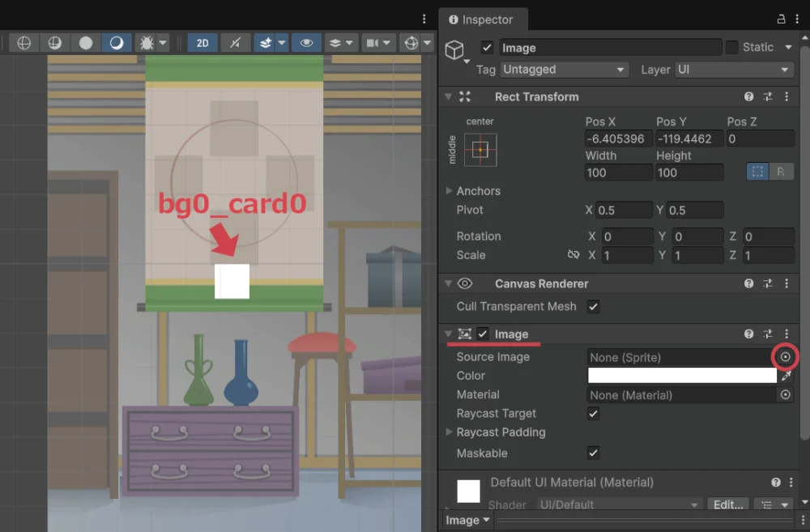Click the white Color swatch field
This screenshot has width=810, height=532.
tap(681, 376)
